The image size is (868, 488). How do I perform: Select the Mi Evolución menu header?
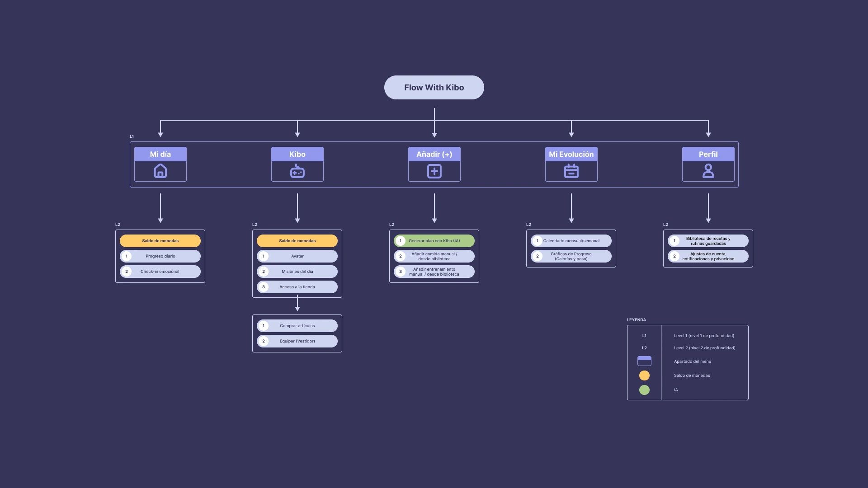click(571, 154)
